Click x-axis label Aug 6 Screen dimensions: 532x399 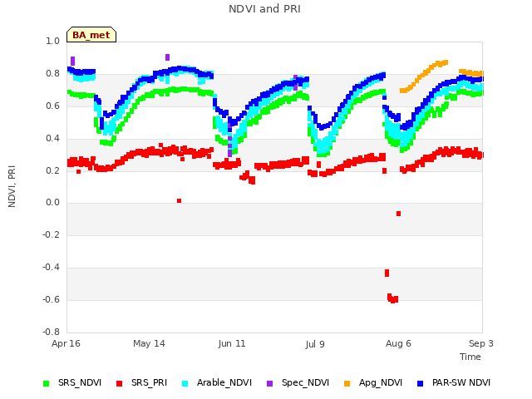tap(398, 343)
